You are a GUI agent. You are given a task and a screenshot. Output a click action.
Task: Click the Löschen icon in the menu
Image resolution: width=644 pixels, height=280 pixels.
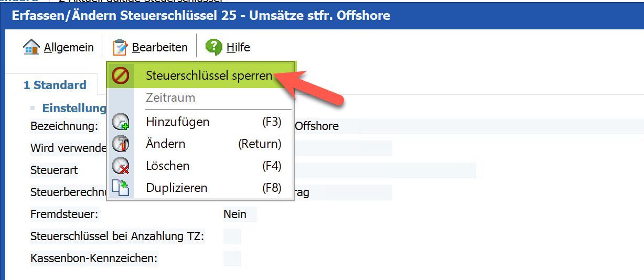(121, 166)
